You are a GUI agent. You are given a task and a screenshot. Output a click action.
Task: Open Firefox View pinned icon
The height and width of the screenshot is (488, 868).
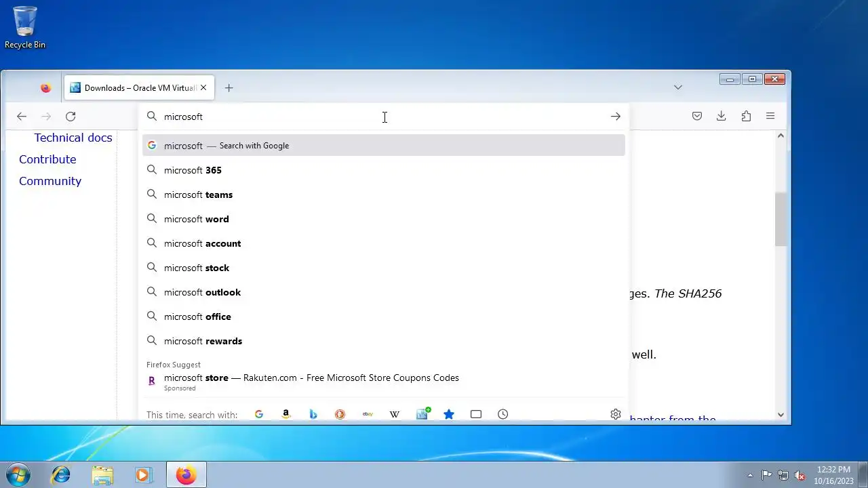(45, 88)
